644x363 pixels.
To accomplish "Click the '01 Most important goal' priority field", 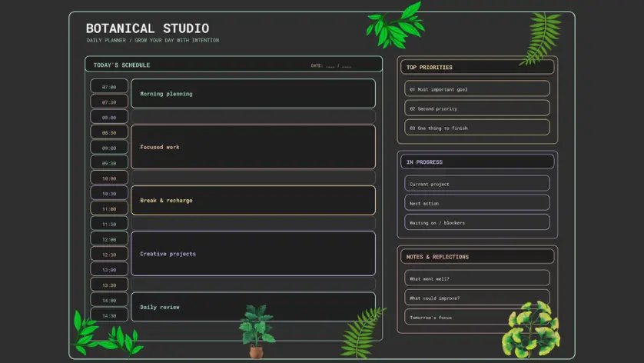I will click(x=476, y=88).
